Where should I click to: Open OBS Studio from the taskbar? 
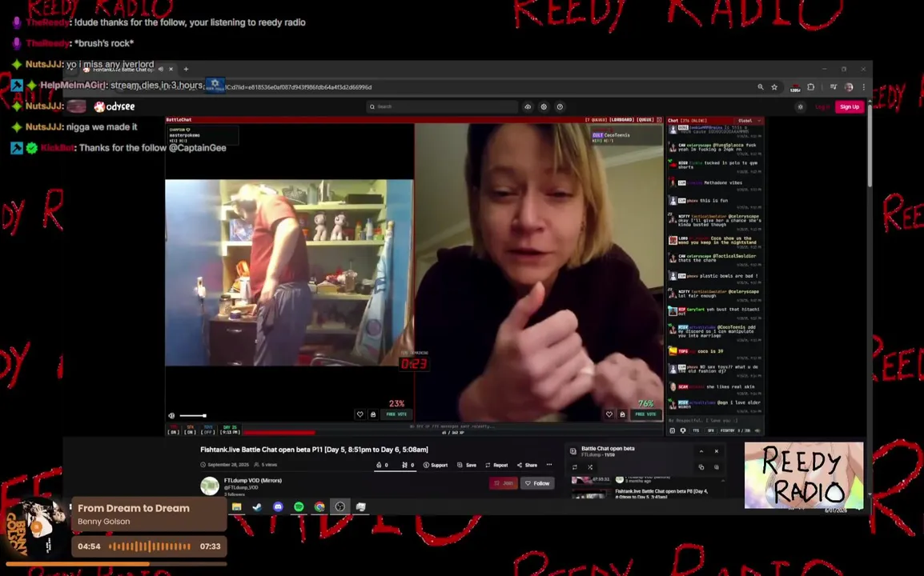click(x=340, y=507)
